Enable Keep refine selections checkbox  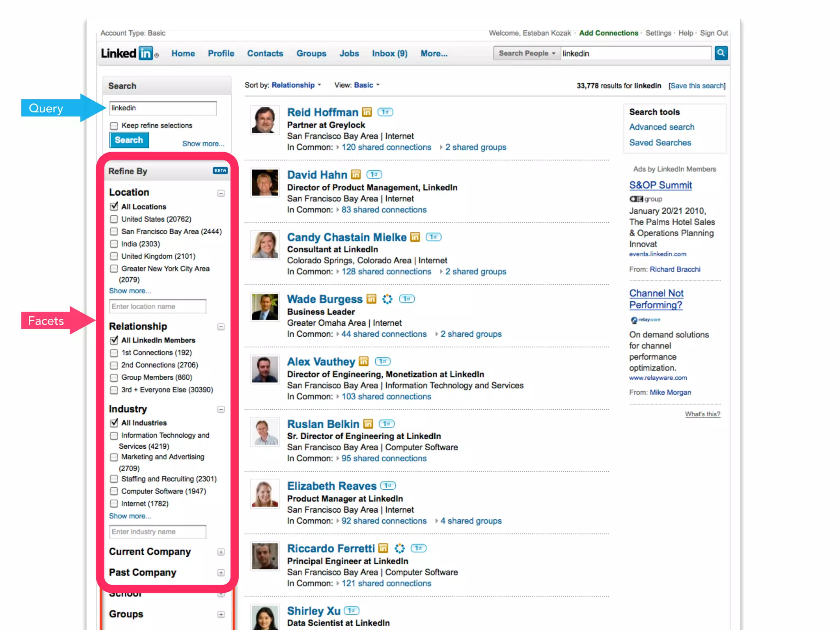(x=114, y=126)
